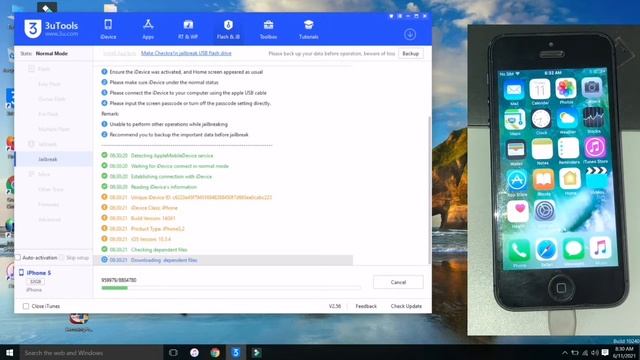Open the Windows Start menu
This screenshot has height=360, width=640.
point(9,353)
